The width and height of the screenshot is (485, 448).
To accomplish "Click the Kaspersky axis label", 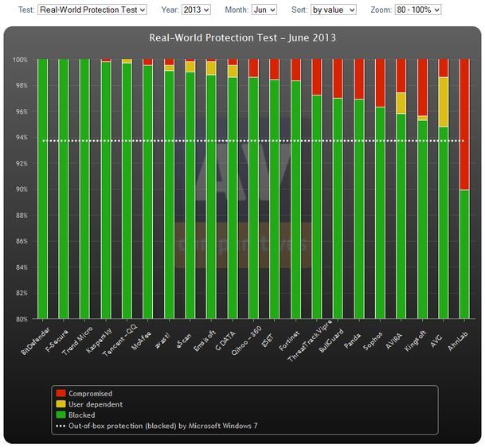I will point(99,341).
